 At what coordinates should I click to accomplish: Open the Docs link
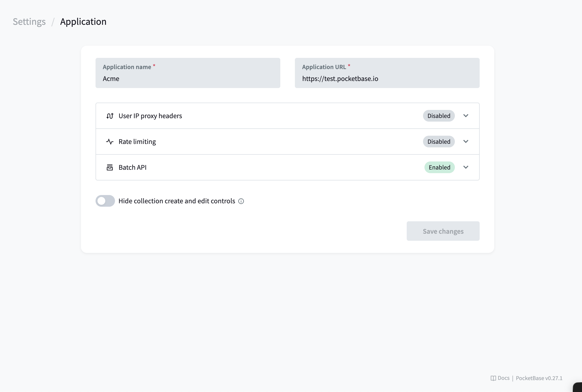[503, 378]
